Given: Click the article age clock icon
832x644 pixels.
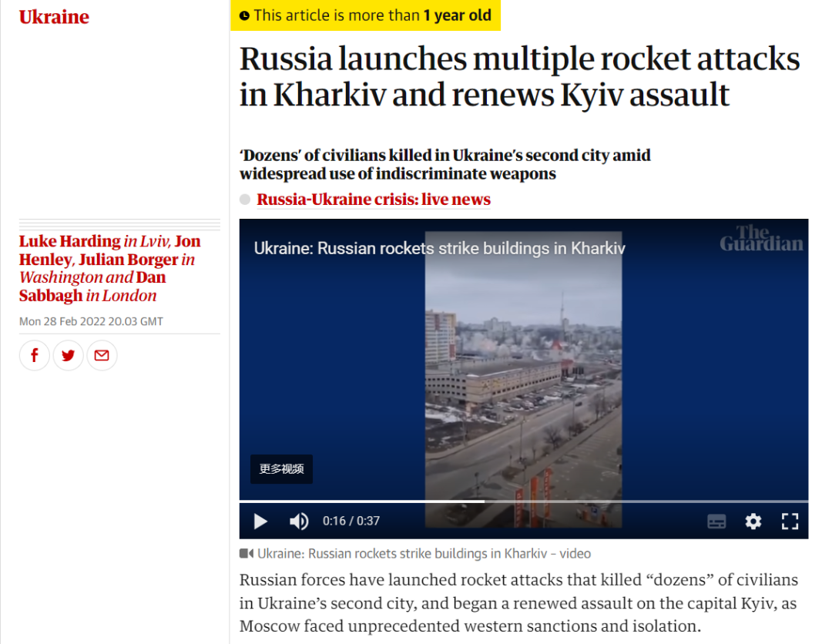Looking at the screenshot, I should [244, 16].
